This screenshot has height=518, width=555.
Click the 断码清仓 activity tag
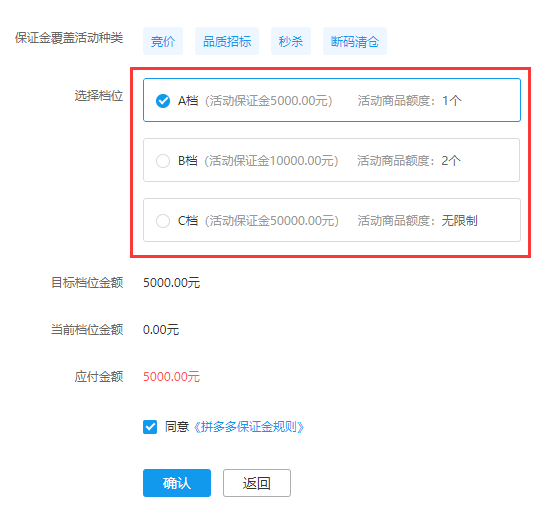[x=355, y=41]
